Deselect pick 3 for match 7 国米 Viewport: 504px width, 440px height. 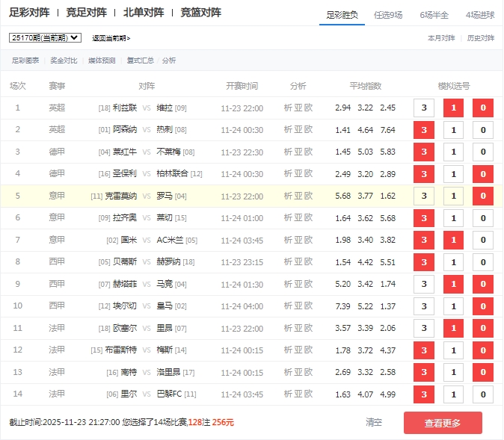pyautogui.click(x=424, y=241)
